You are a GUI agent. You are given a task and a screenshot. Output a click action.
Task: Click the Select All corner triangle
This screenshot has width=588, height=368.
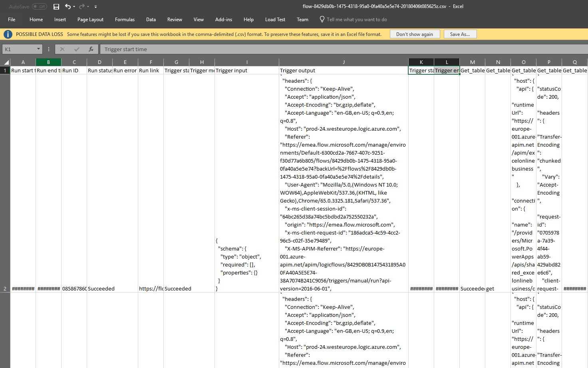tap(6, 62)
